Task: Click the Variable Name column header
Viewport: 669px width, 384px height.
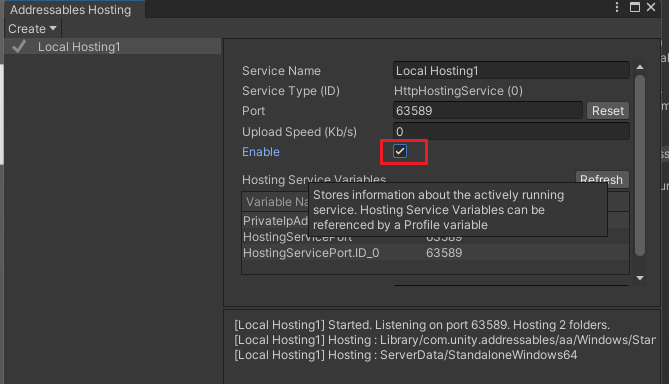Action: [276, 201]
